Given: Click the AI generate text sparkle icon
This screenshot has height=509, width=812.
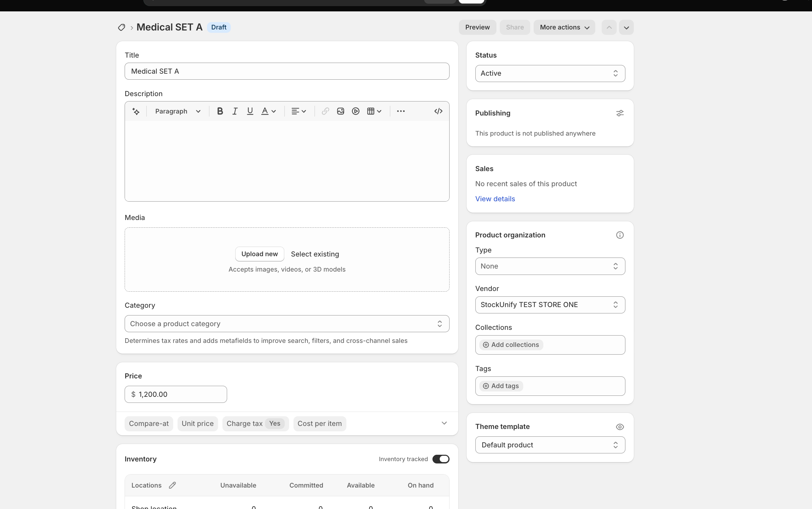Looking at the screenshot, I should [x=136, y=111].
